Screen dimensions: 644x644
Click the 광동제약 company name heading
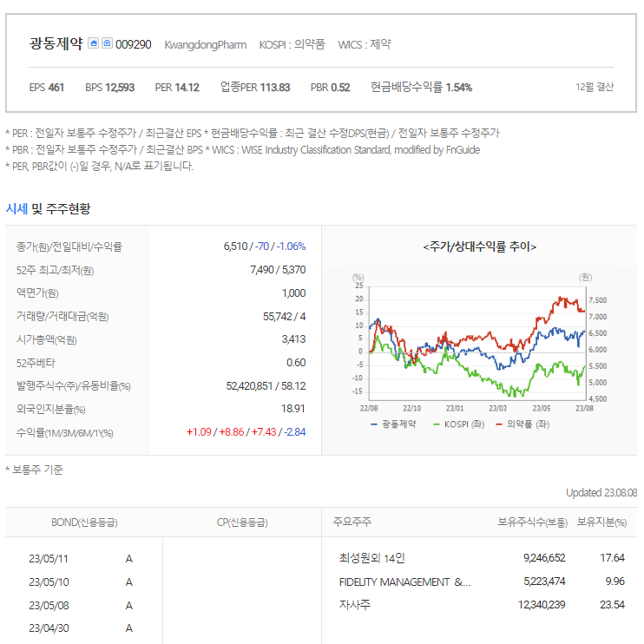(x=56, y=43)
